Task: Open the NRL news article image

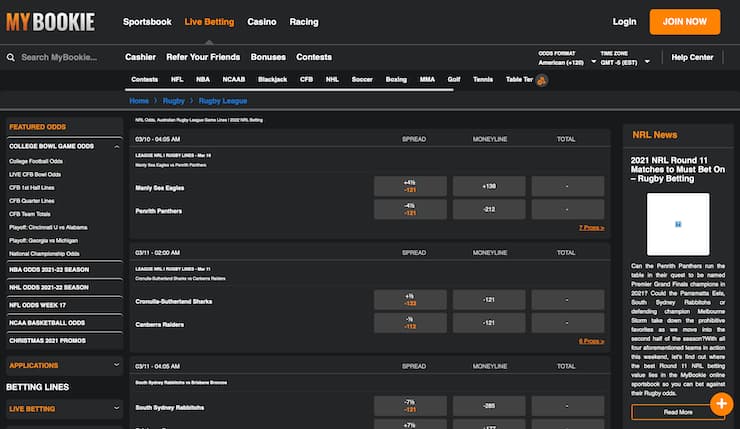Action: tap(677, 224)
